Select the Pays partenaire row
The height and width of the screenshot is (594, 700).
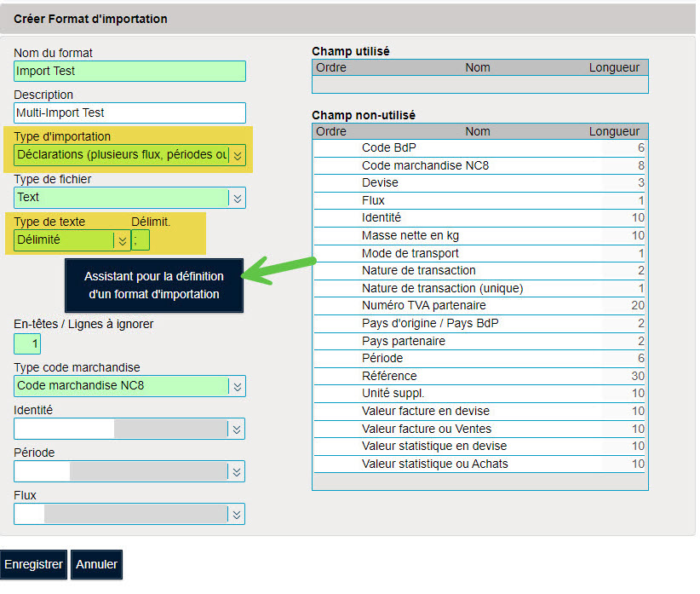point(480,341)
